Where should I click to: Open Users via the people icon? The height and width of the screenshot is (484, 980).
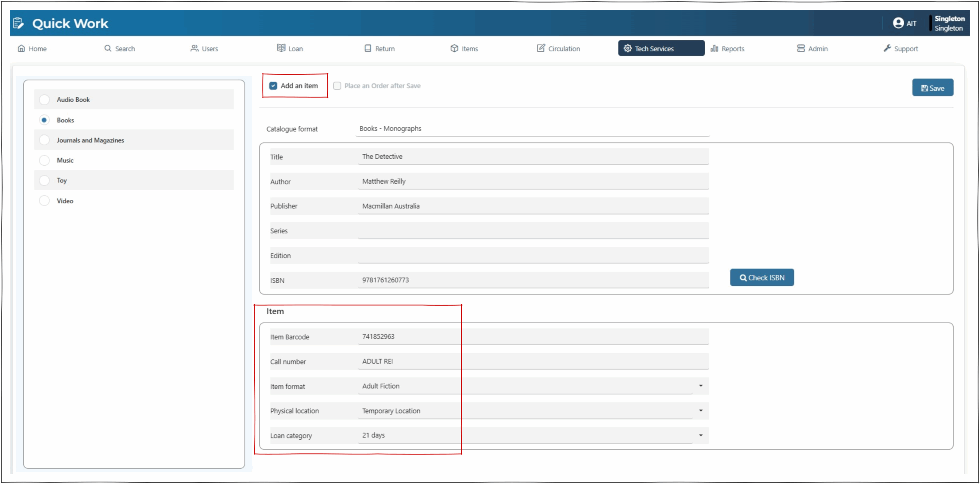(194, 49)
